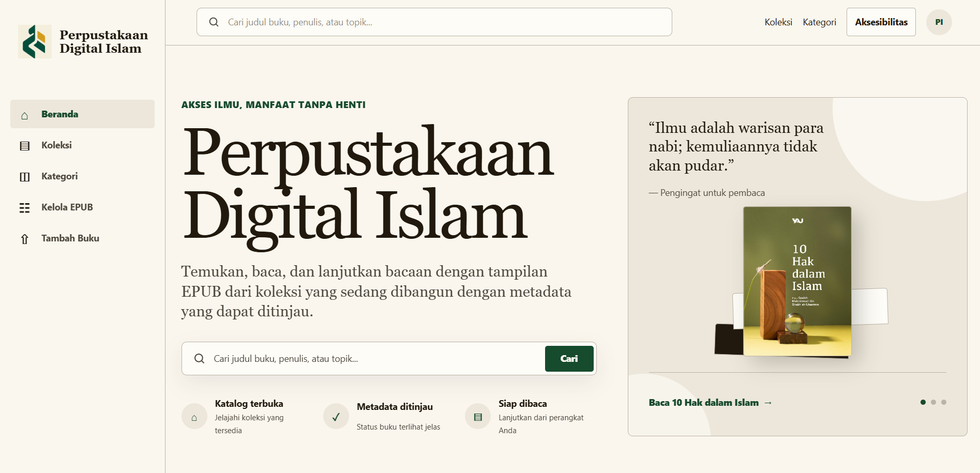980x473 pixels.
Task: Click the Koleksi list icon in sidebar
Action: (x=24, y=146)
